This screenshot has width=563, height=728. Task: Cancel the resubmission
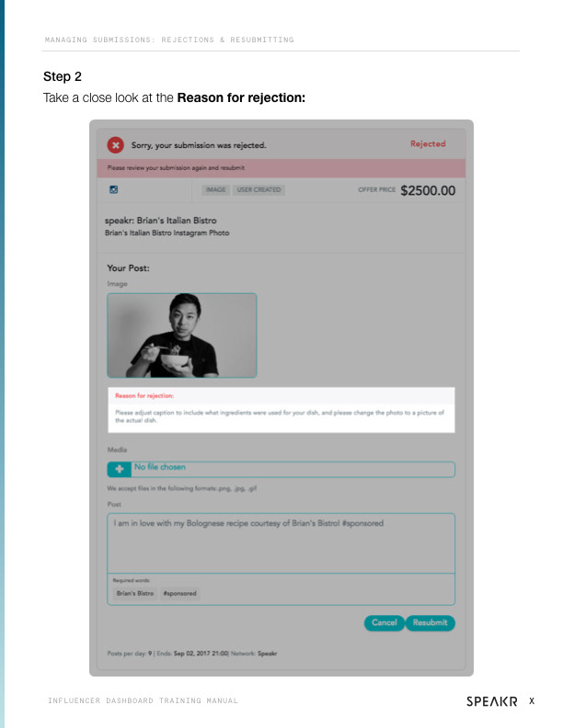[385, 623]
